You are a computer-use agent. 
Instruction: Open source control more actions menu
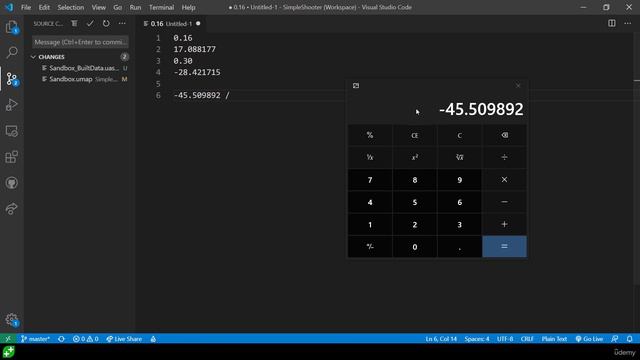(122, 24)
